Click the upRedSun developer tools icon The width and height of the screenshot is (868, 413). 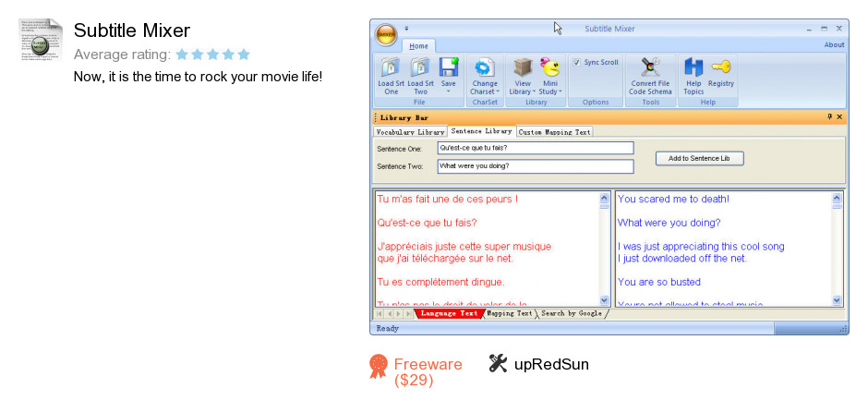[x=499, y=363]
